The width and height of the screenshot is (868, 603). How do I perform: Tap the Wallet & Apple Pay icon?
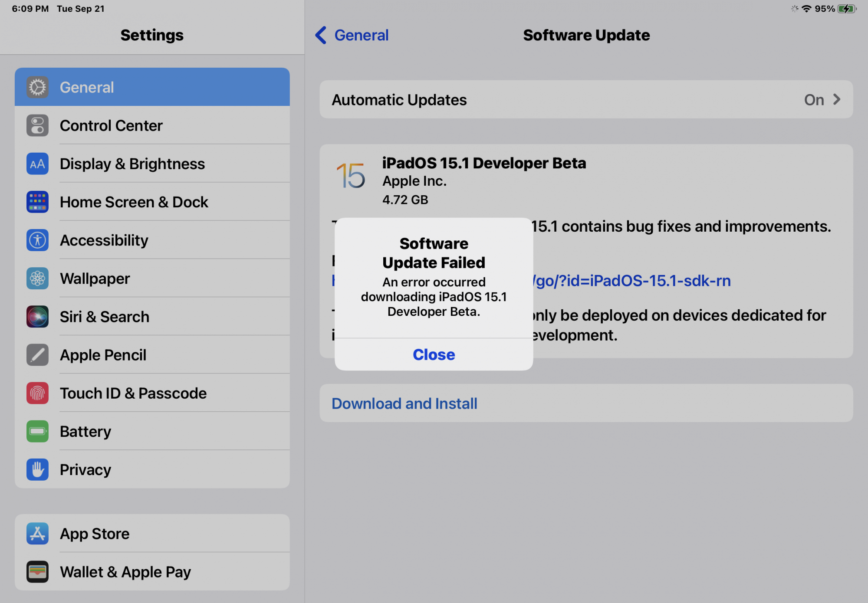pyautogui.click(x=37, y=572)
